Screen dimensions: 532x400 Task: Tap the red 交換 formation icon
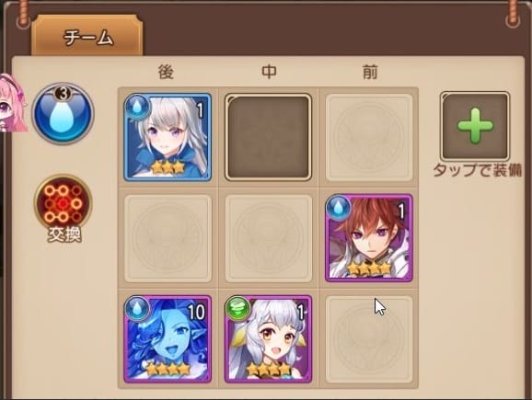[63, 203]
